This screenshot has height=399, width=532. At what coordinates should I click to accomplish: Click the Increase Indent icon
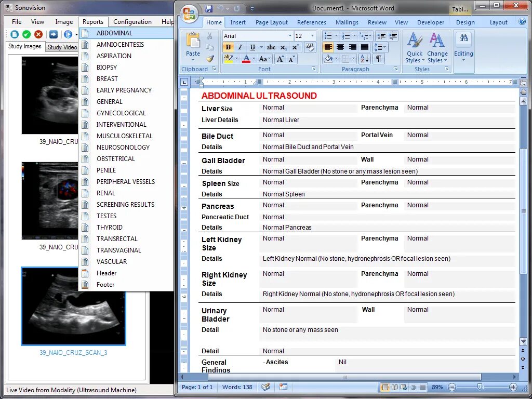coord(393,36)
